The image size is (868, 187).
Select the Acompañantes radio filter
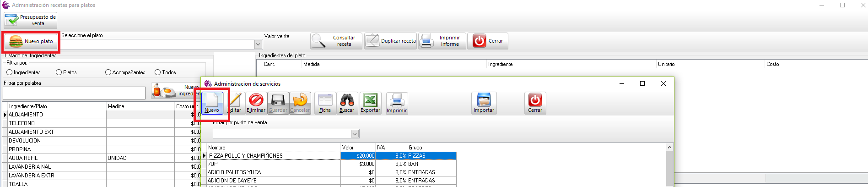(x=108, y=72)
